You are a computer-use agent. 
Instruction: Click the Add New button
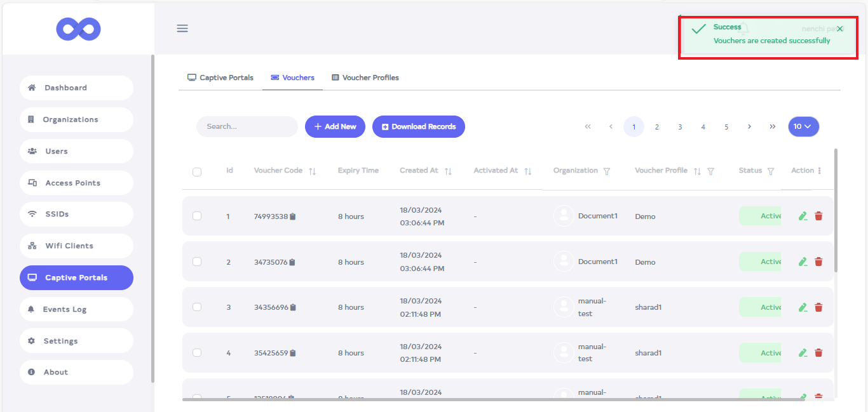(335, 126)
